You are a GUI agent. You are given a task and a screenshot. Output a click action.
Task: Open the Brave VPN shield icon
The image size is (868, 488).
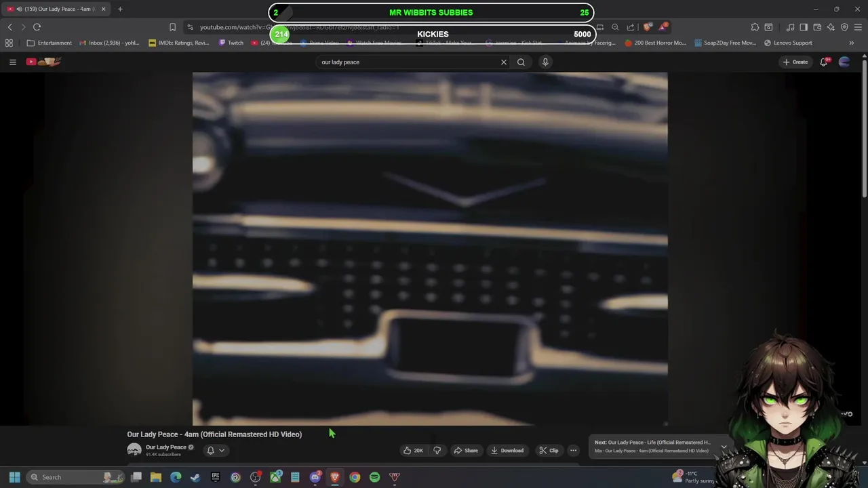tap(844, 27)
